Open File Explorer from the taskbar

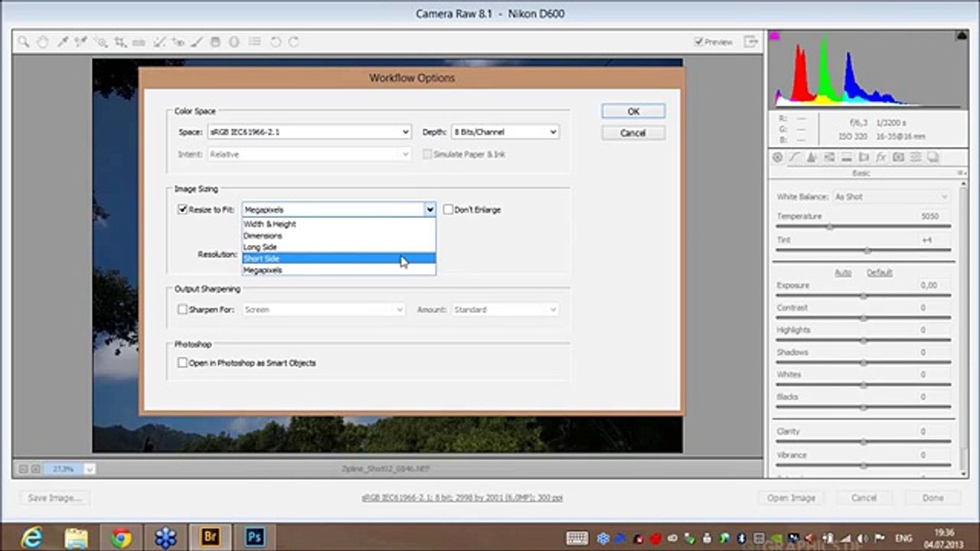(76, 537)
